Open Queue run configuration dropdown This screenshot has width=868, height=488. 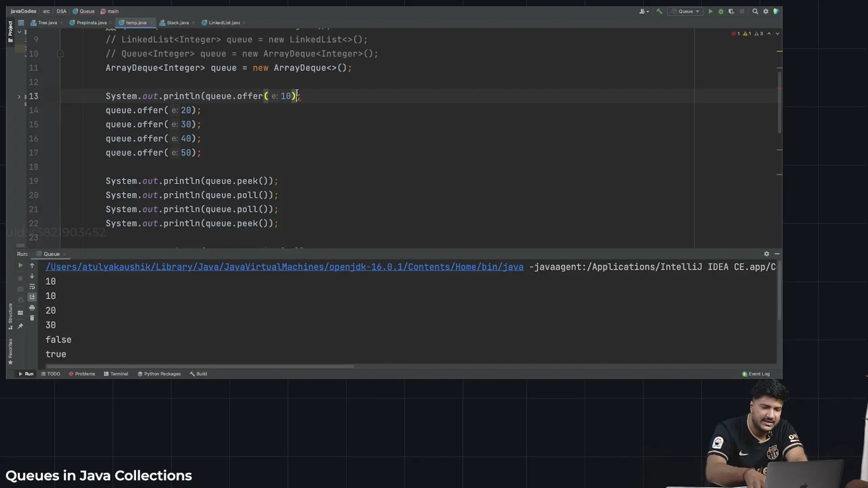click(x=685, y=11)
